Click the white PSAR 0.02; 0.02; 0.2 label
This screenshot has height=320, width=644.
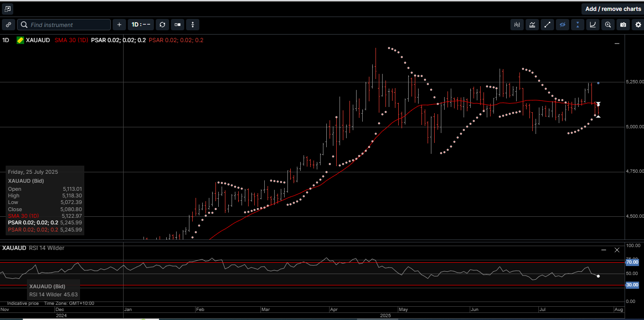(118, 40)
